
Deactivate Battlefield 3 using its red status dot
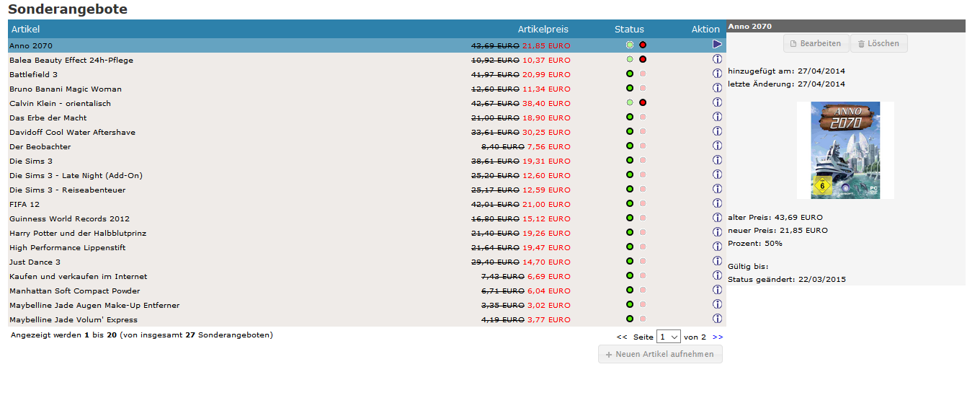[x=643, y=74]
